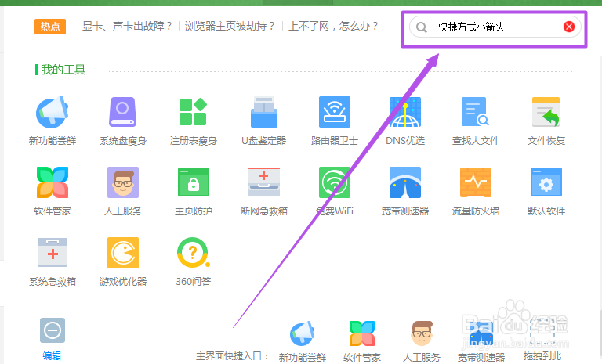Viewport: 602px width, 364px height.
Task: Click 新功能尝鲜 in the quick entry bar
Action: pyautogui.click(x=302, y=341)
